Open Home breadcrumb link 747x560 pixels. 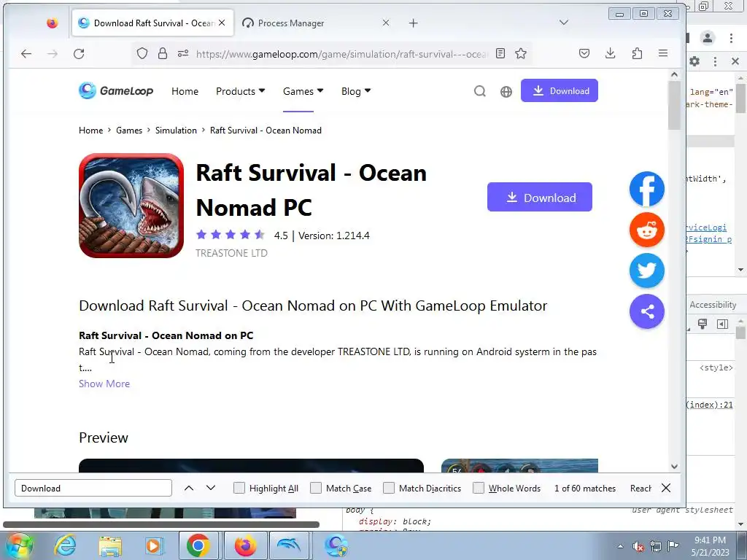coord(90,131)
